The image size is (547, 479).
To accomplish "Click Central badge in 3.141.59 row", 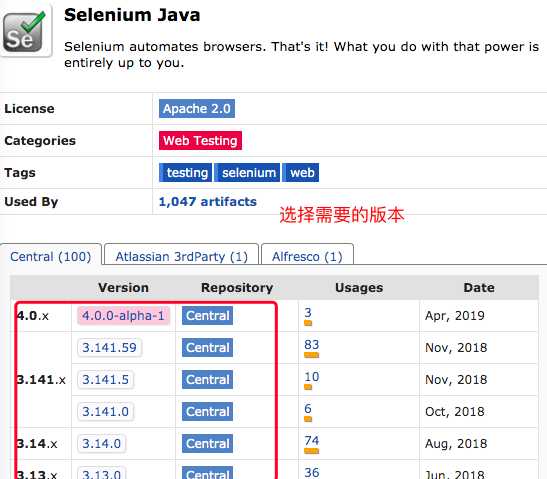I will pyautogui.click(x=208, y=347).
